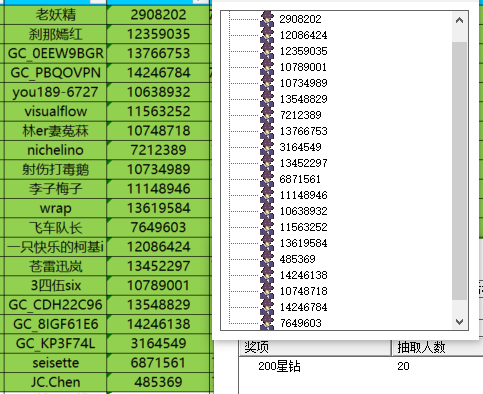Select tree entry 485369
Image resolution: width=483 pixels, height=394 pixels.
tap(297, 259)
